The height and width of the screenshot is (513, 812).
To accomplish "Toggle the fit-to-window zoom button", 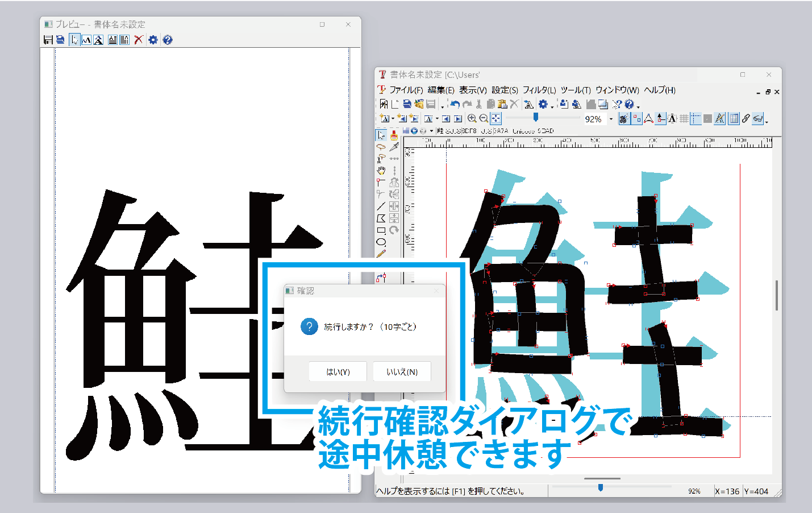I will pos(496,118).
